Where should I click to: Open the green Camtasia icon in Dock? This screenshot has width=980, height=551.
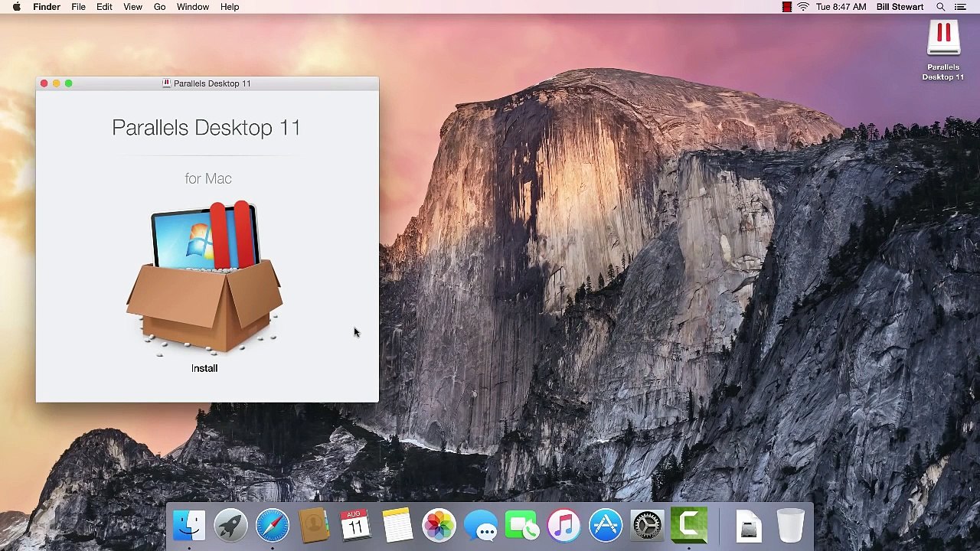pos(689,524)
